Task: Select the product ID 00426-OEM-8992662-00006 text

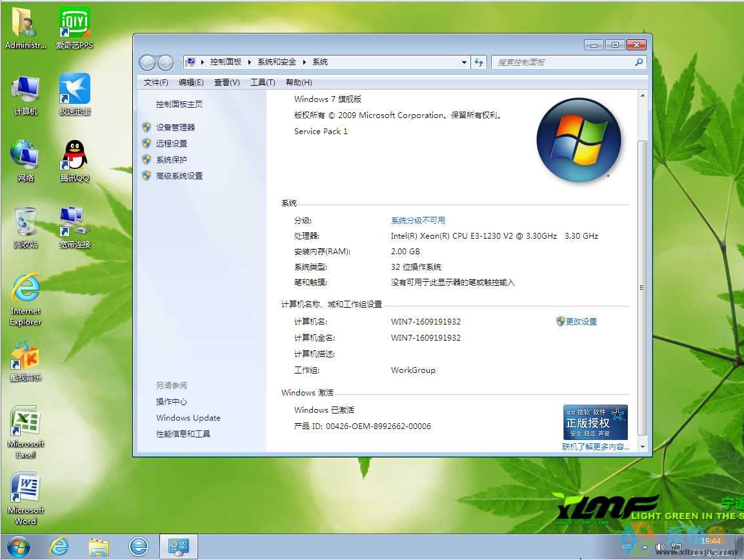Action: tap(378, 426)
